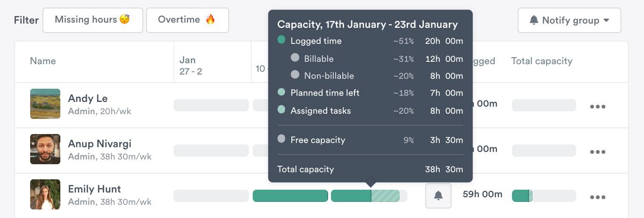Open Andy Le's three-dot options menu
Viewport: 644px width, 218px height.
coord(597,106)
